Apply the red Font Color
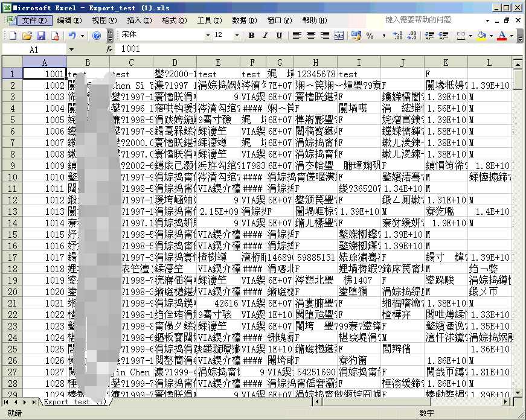The image size is (526, 420). tap(502, 35)
